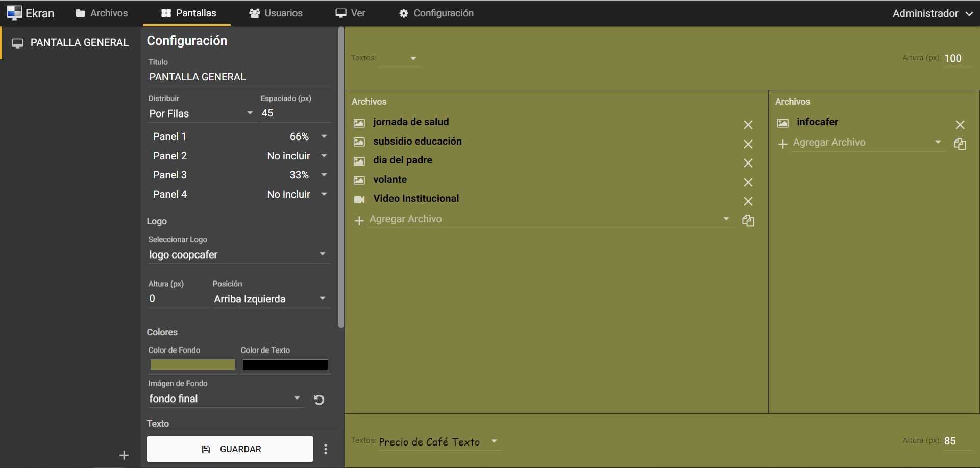Reset the Imágen de Fondo selection
Screen dimensions: 980x468
tap(319, 400)
